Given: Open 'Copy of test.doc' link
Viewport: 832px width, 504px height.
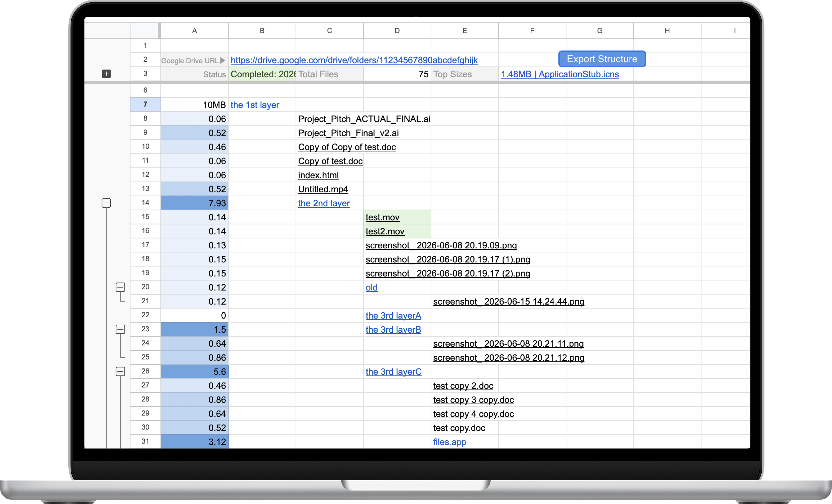Looking at the screenshot, I should 330,161.
